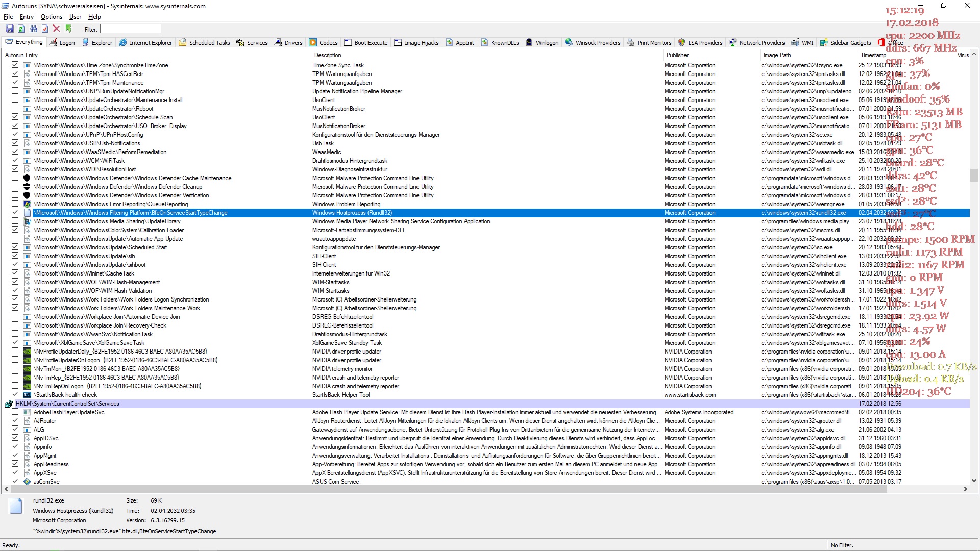
Task: Click the vertical scrollbar thumb of entry list
Action: (974, 175)
